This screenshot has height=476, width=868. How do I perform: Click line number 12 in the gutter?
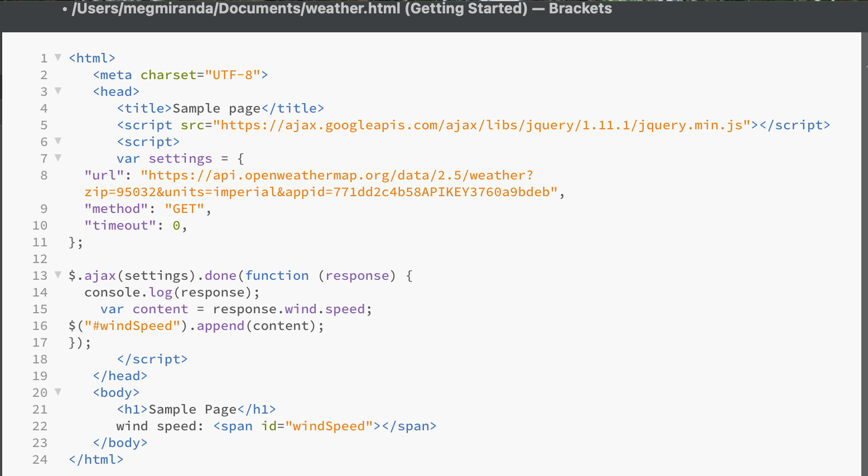coord(40,259)
